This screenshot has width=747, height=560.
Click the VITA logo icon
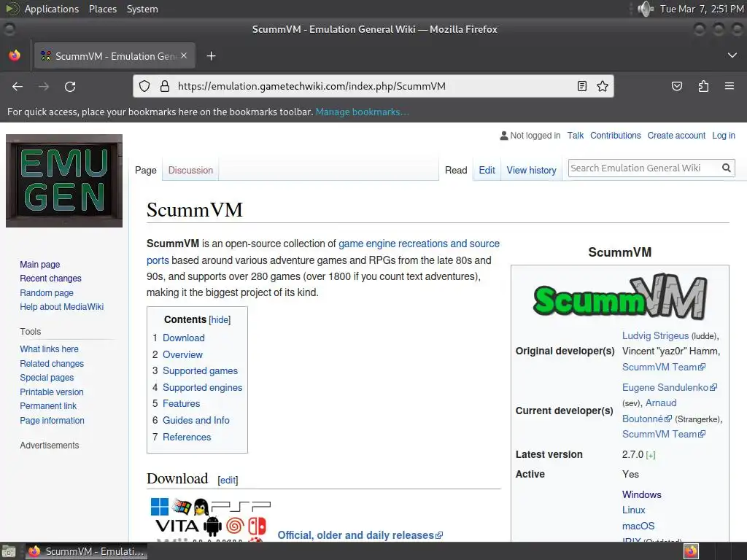pyautogui.click(x=177, y=526)
